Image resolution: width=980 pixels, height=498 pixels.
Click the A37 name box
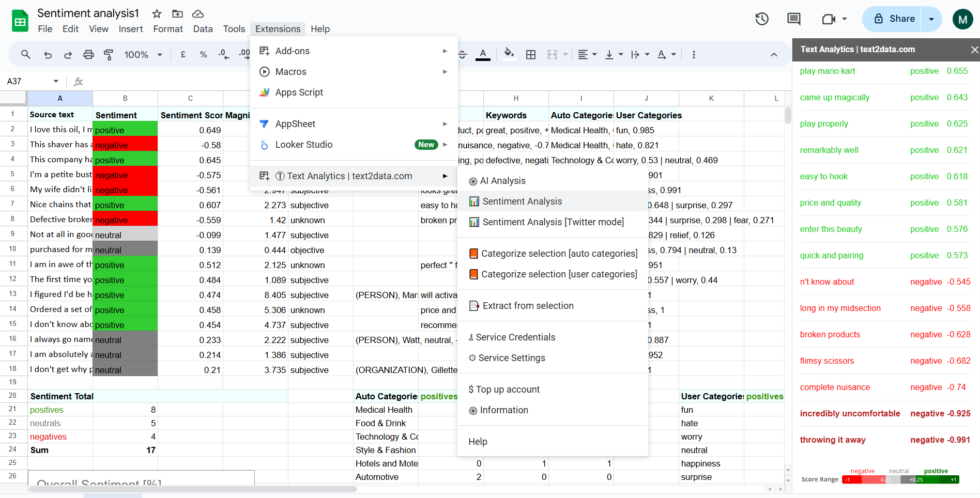click(27, 81)
